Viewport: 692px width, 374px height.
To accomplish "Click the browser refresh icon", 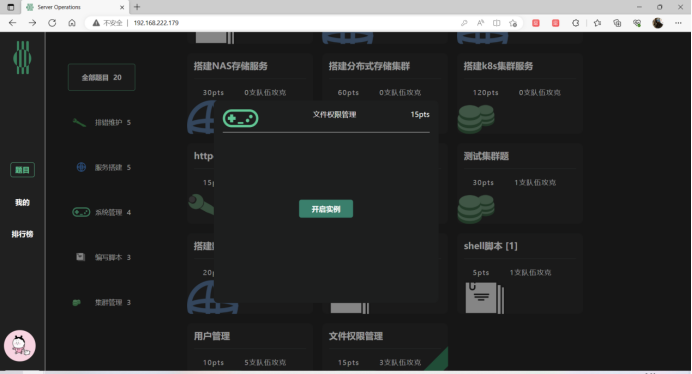I will tap(52, 23).
